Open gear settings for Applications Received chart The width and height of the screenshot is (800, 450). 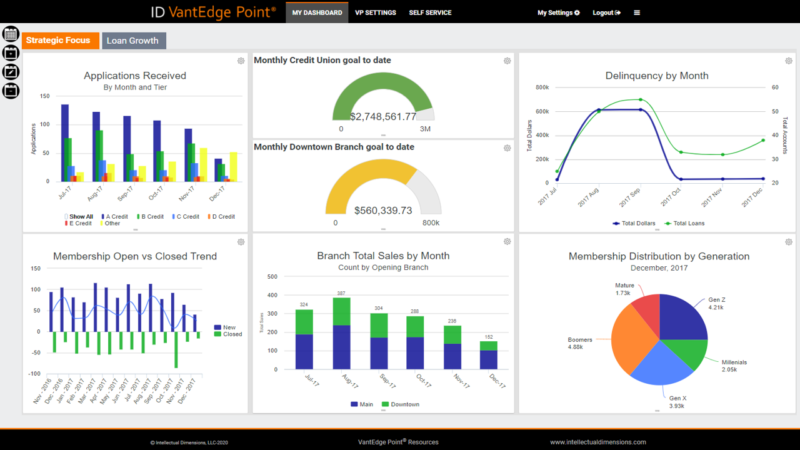(241, 61)
